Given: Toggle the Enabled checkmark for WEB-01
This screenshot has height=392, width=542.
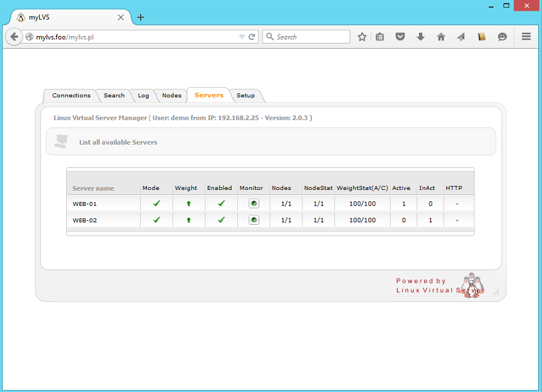Looking at the screenshot, I should point(221,203).
